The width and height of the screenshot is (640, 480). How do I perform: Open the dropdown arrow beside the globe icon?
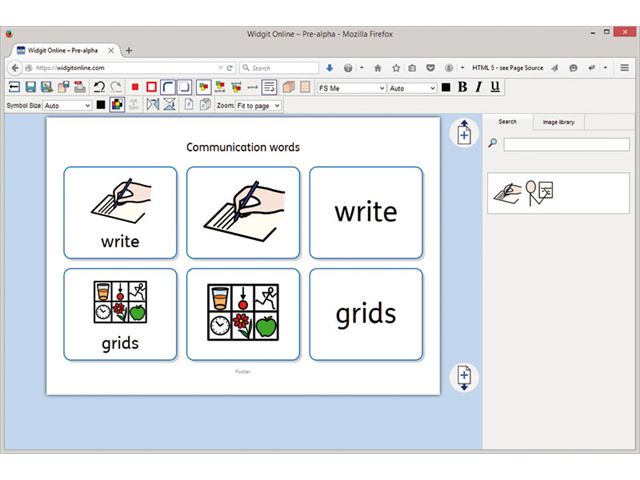tap(362, 68)
